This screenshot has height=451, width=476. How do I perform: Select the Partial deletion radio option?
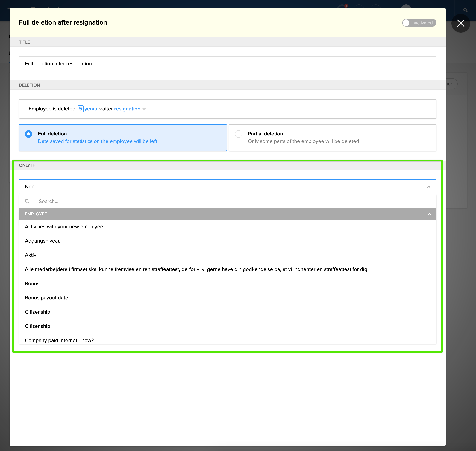238,134
